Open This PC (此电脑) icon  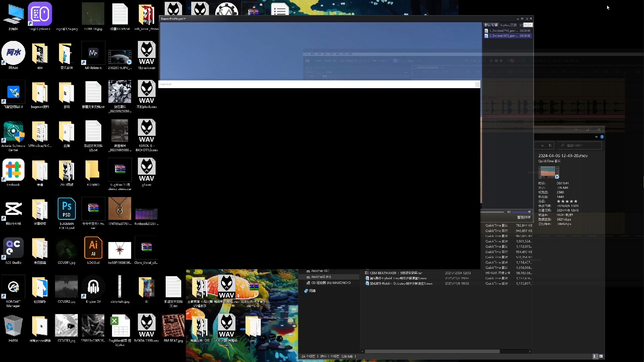(13, 16)
